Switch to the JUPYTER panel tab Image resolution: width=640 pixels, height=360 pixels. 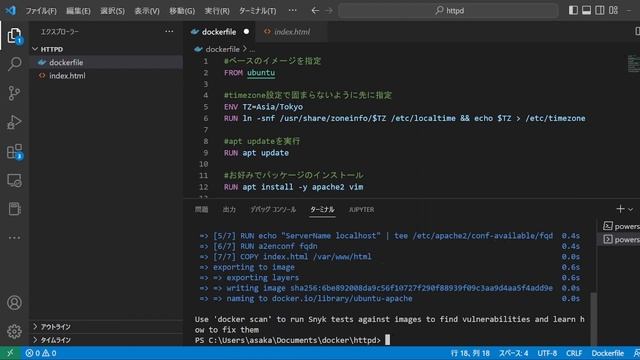361,209
